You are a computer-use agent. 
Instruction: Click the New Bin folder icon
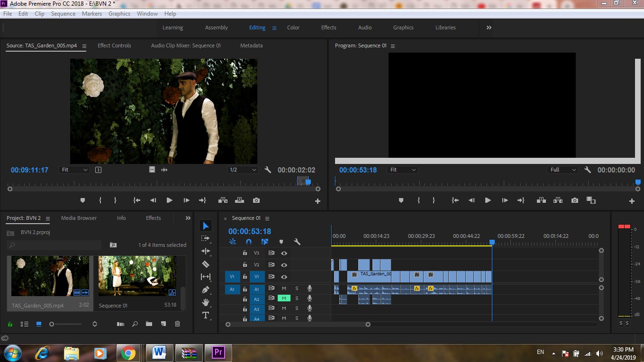[x=149, y=324]
